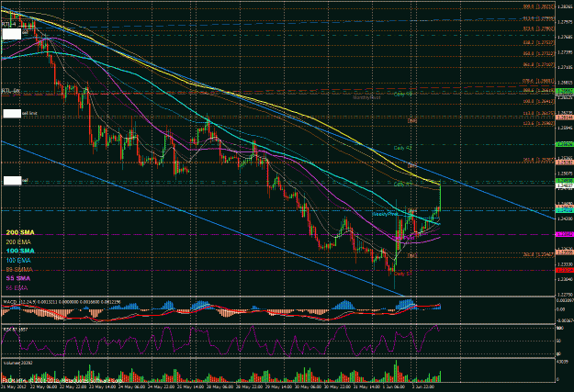Click the Volumes indicator header text
574x392 pixels.
[x=18, y=363]
